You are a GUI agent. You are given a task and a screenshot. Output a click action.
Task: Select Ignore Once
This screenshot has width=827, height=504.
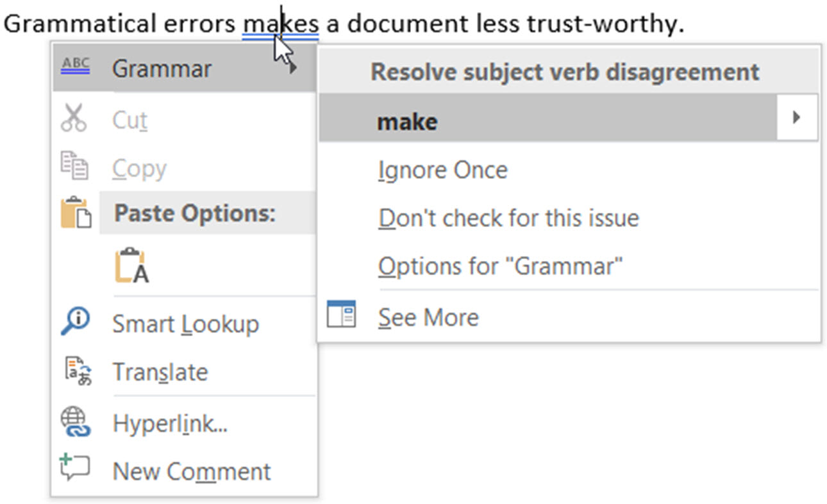[x=442, y=170]
